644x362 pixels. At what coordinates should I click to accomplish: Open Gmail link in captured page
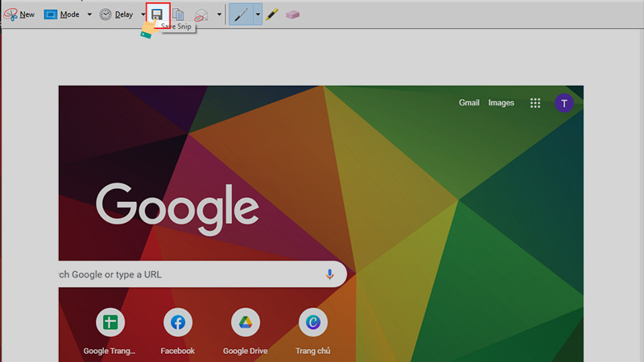point(469,103)
